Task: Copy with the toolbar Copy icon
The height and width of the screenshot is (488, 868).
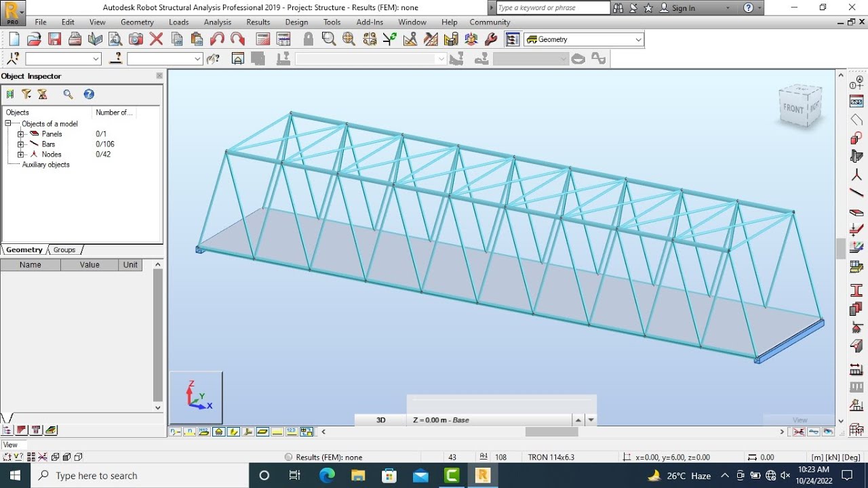Action: [x=177, y=39]
